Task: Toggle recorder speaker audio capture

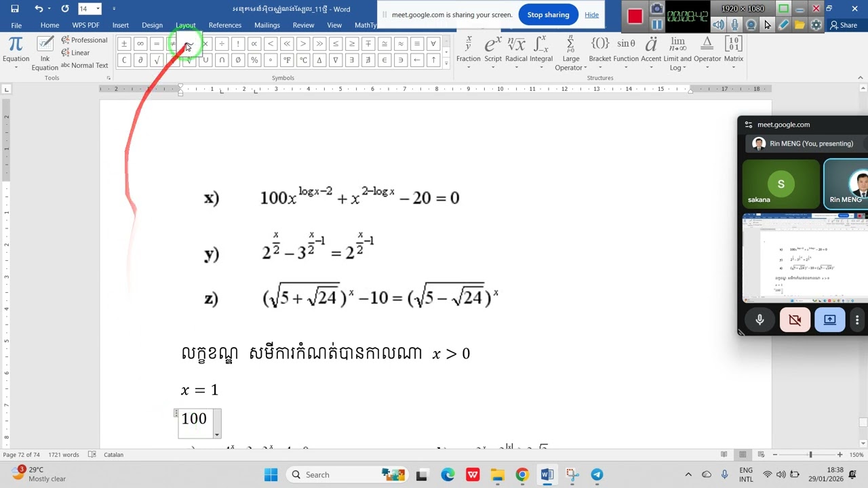Action: (x=718, y=25)
